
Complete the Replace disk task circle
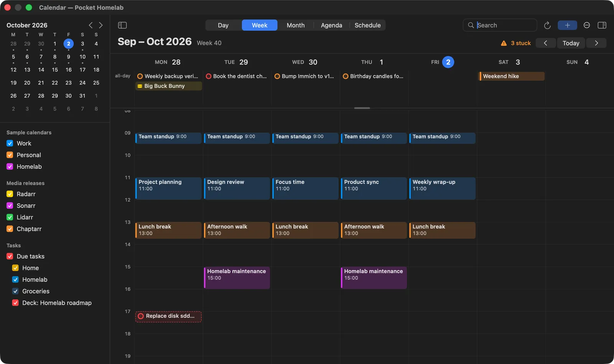click(141, 316)
